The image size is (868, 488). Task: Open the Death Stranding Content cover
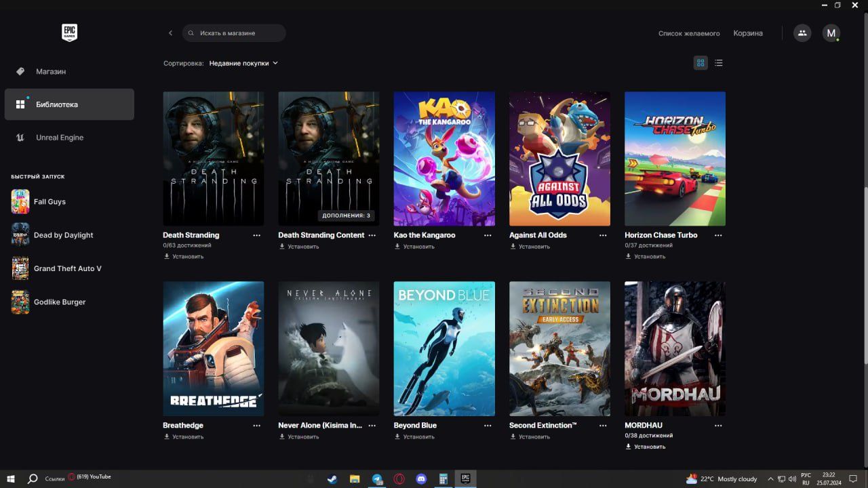coord(329,159)
